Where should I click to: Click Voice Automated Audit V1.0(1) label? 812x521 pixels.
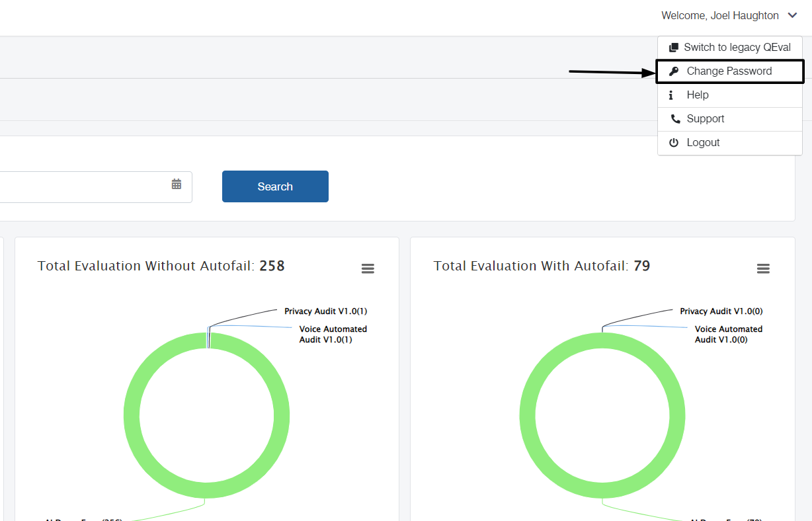click(x=333, y=334)
